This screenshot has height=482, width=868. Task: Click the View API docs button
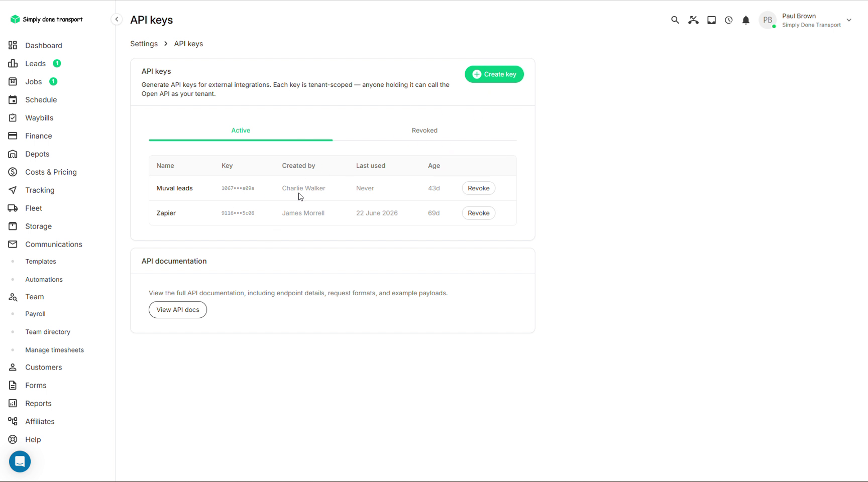[177, 310]
